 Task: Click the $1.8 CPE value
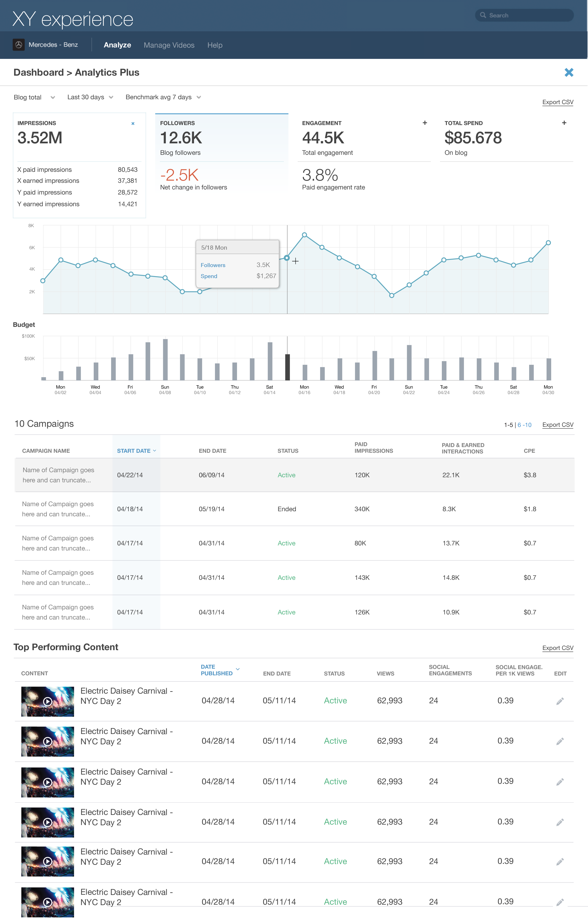pyautogui.click(x=530, y=509)
